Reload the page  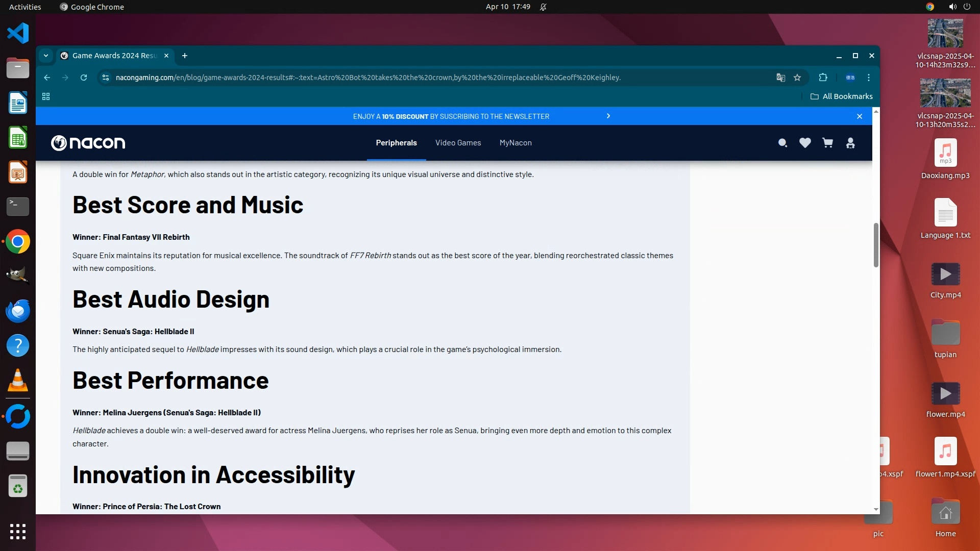pyautogui.click(x=84, y=78)
